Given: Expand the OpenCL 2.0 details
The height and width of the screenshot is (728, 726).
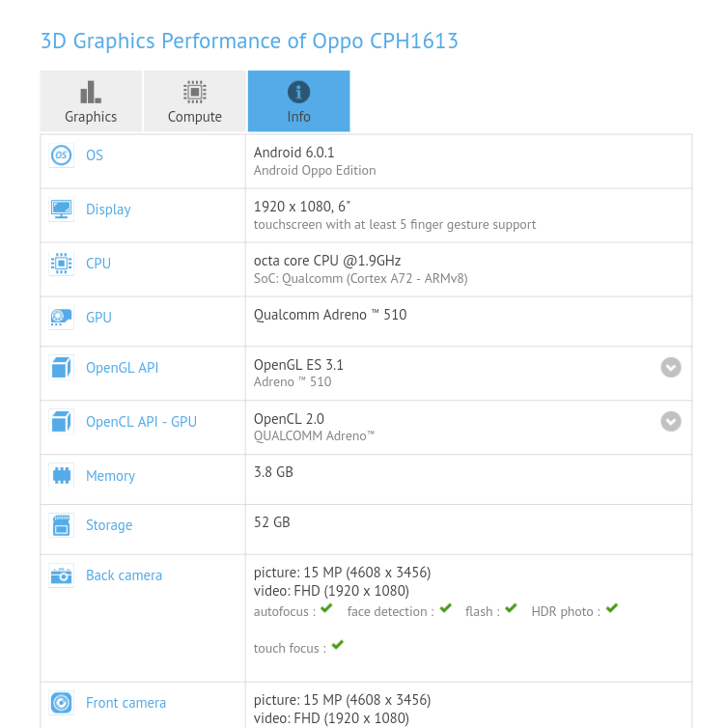Looking at the screenshot, I should tap(671, 421).
